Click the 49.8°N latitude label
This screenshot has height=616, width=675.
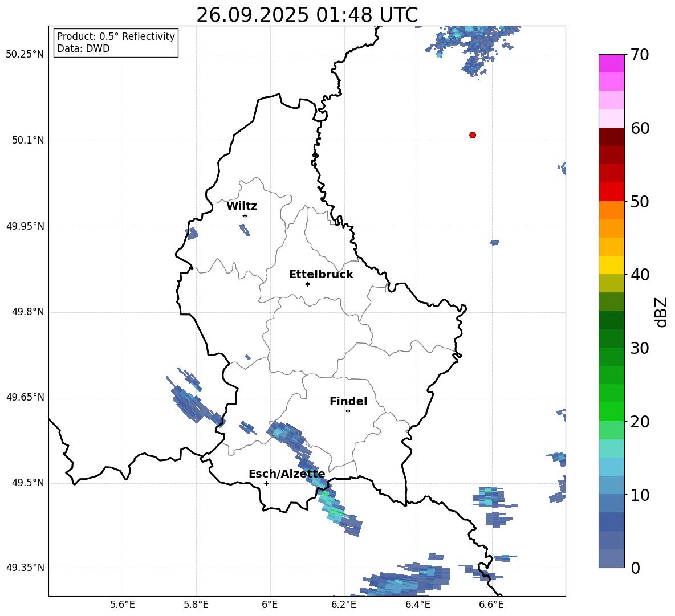(27, 312)
